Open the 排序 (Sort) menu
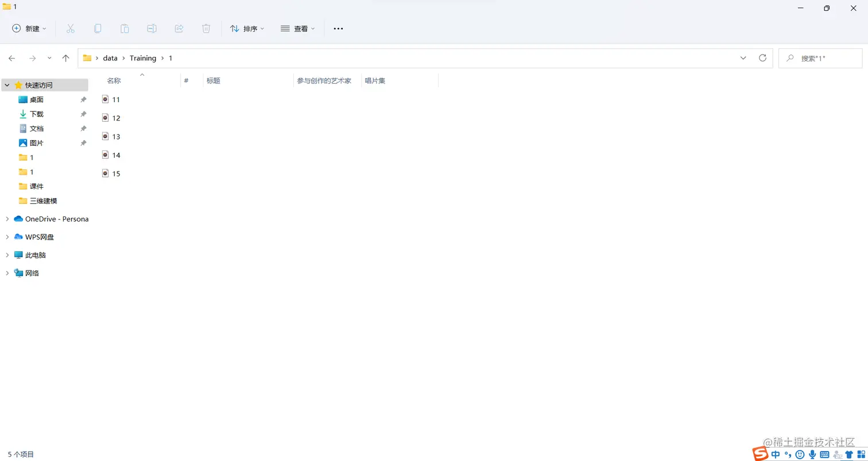This screenshot has height=461, width=868. click(x=247, y=28)
